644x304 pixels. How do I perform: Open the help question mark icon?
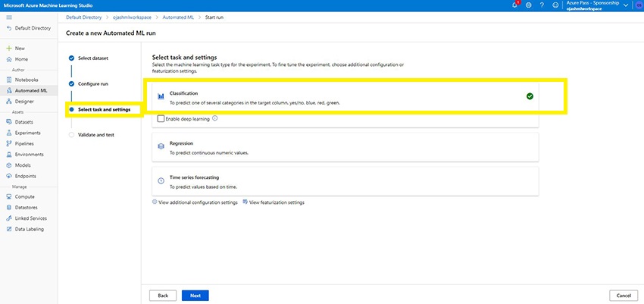point(542,5)
